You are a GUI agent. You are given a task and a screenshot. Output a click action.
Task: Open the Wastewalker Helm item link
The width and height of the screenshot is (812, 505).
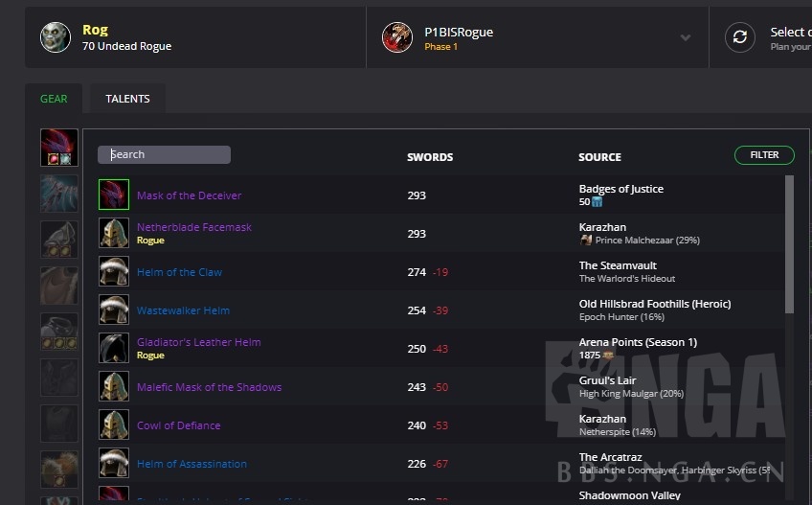click(x=183, y=310)
